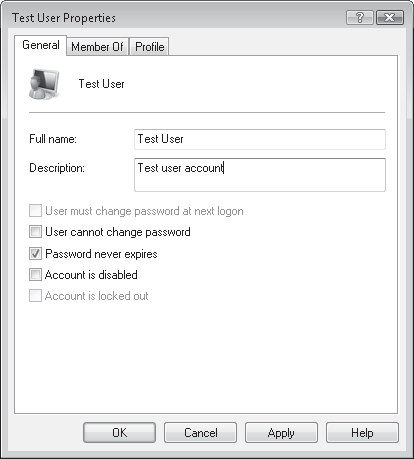Open the Member Of tab
This screenshot has width=414, height=459.
97,47
